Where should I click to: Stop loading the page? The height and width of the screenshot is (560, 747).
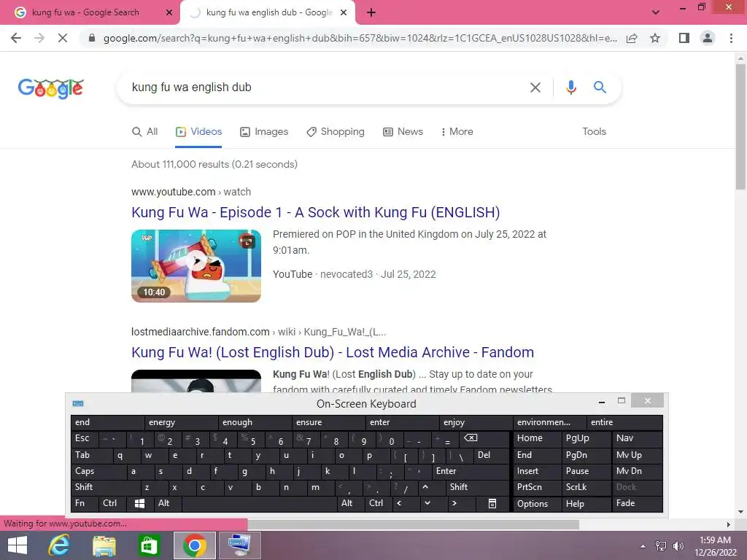click(63, 38)
